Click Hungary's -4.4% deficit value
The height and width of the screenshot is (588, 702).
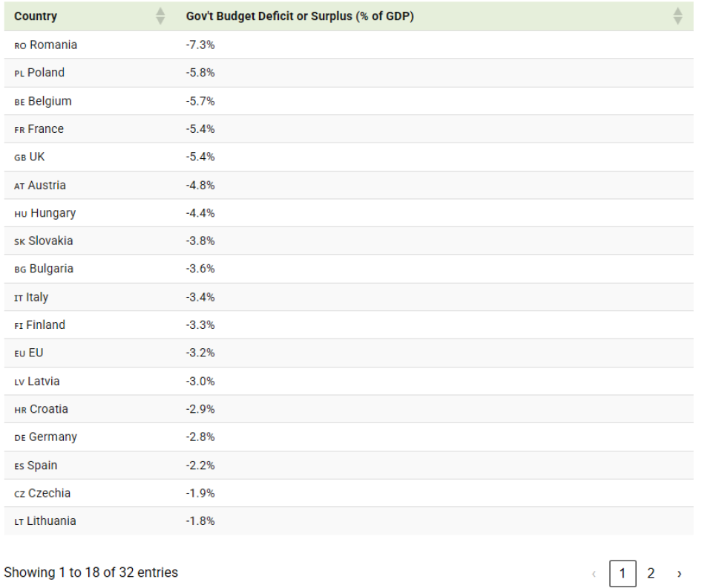coord(200,213)
